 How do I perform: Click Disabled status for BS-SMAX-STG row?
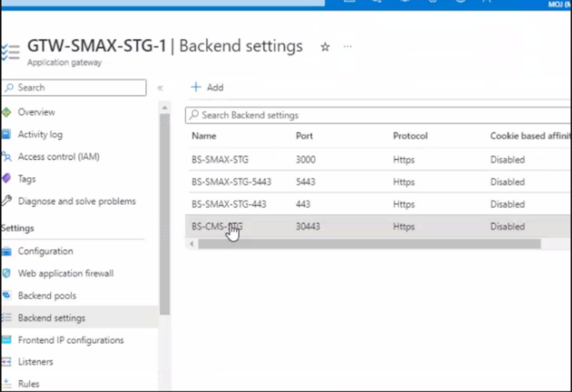(507, 159)
